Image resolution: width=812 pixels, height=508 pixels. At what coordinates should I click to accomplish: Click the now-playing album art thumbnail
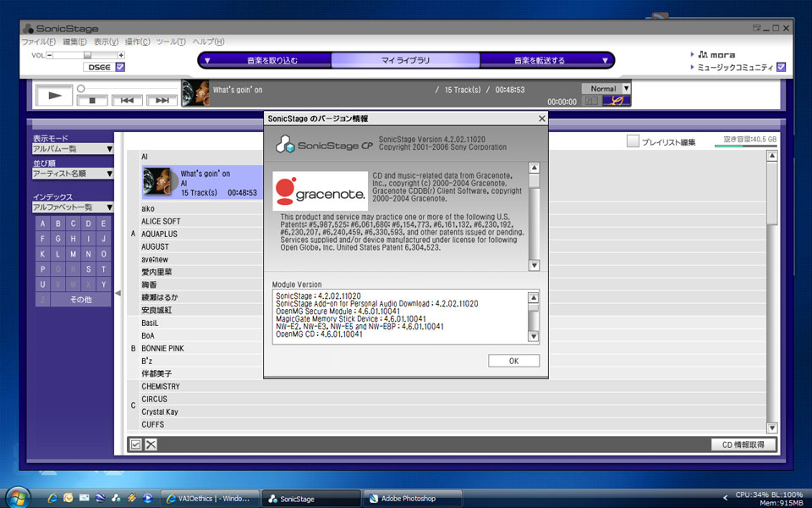[x=195, y=93]
